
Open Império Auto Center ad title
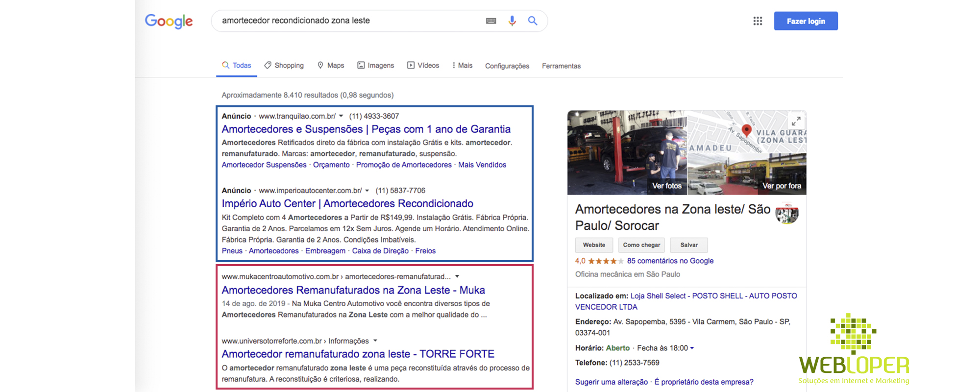[347, 203]
